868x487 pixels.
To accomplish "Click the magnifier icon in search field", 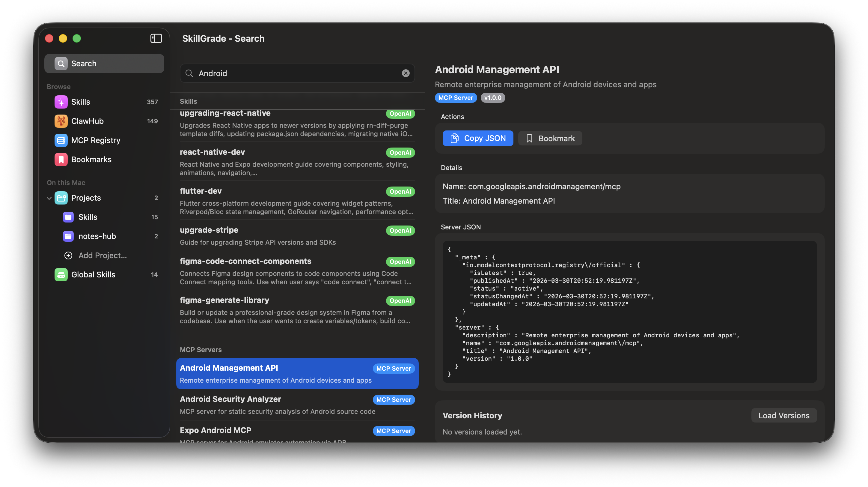I will click(189, 73).
